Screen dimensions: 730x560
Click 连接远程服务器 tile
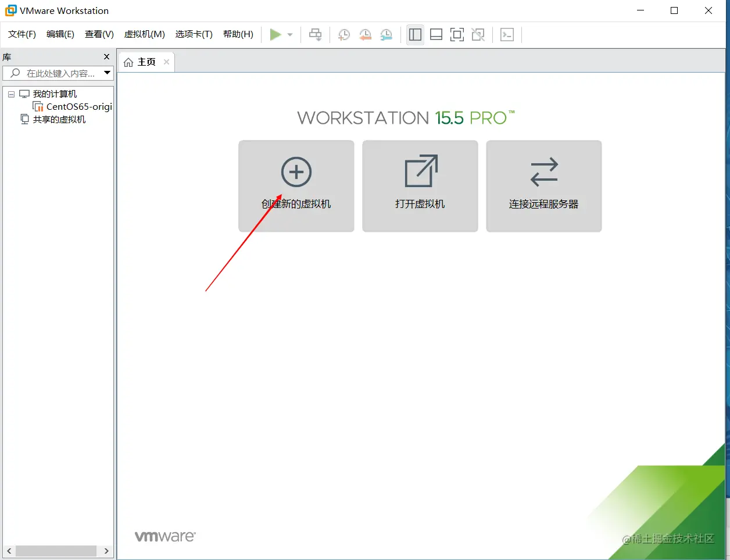(x=544, y=186)
